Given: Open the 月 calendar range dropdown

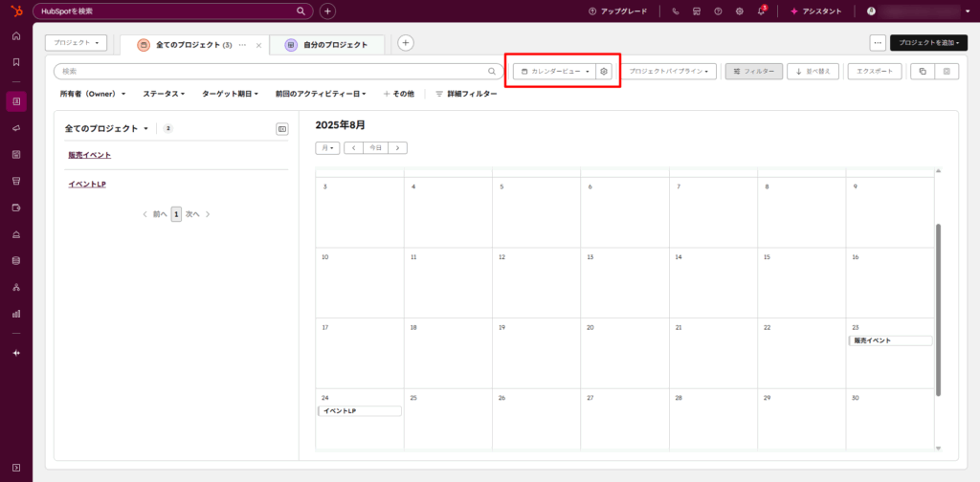Looking at the screenshot, I should (327, 148).
